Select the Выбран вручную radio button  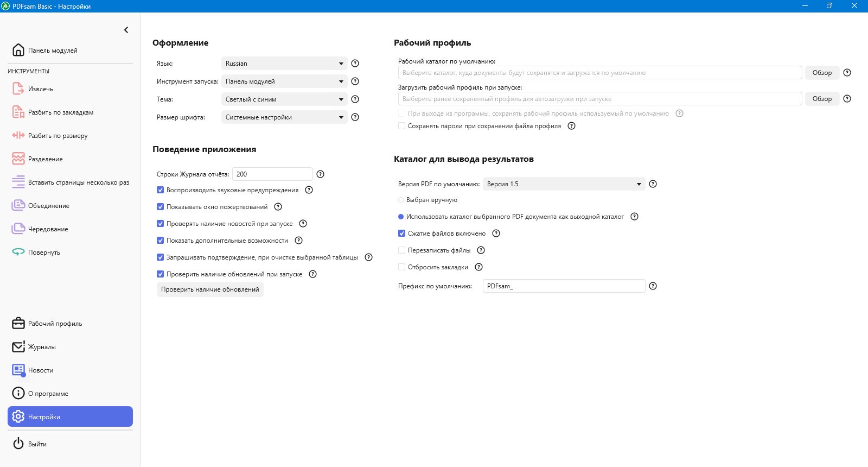[x=401, y=200]
